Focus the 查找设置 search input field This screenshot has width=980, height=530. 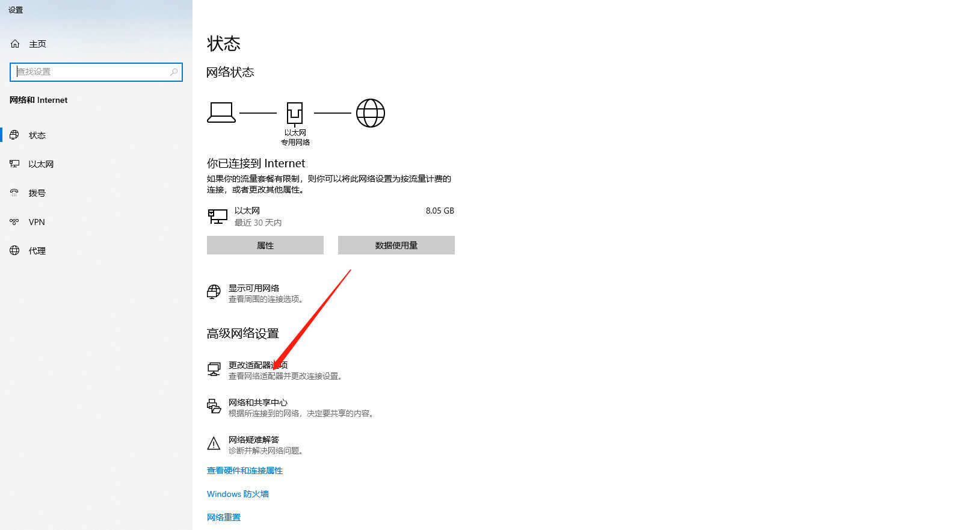[x=90, y=72]
